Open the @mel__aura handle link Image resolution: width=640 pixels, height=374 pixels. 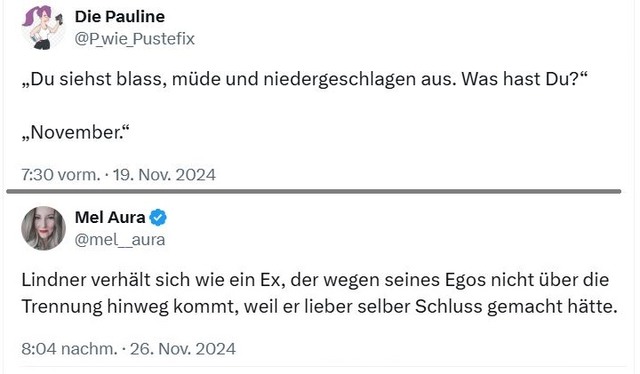120,239
